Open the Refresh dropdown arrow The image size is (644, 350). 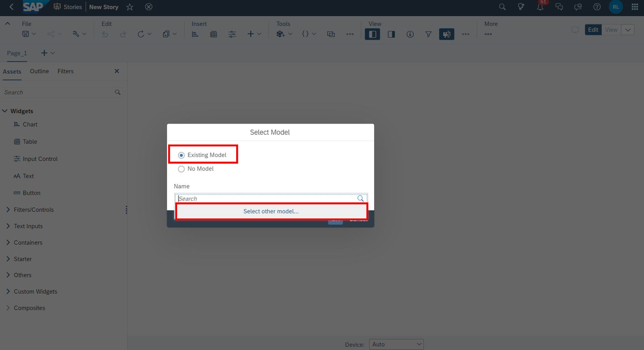coord(149,34)
